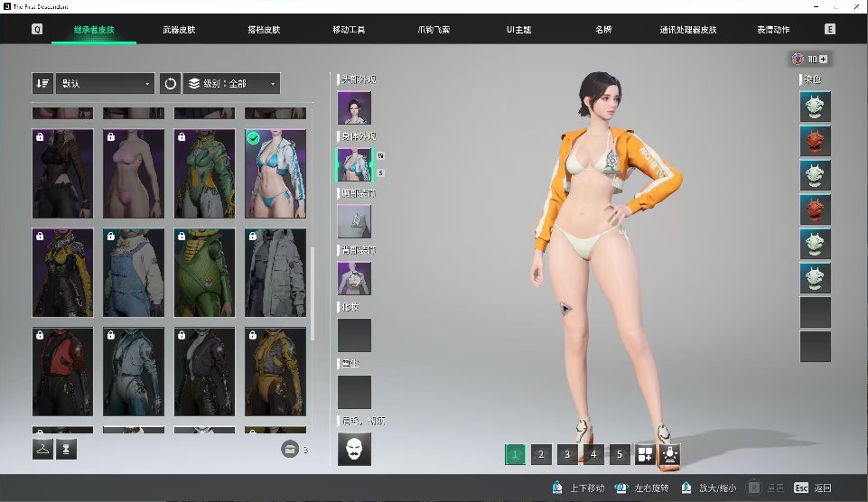Open the 表情动作 tab
The height and width of the screenshot is (502, 868).
point(773,29)
